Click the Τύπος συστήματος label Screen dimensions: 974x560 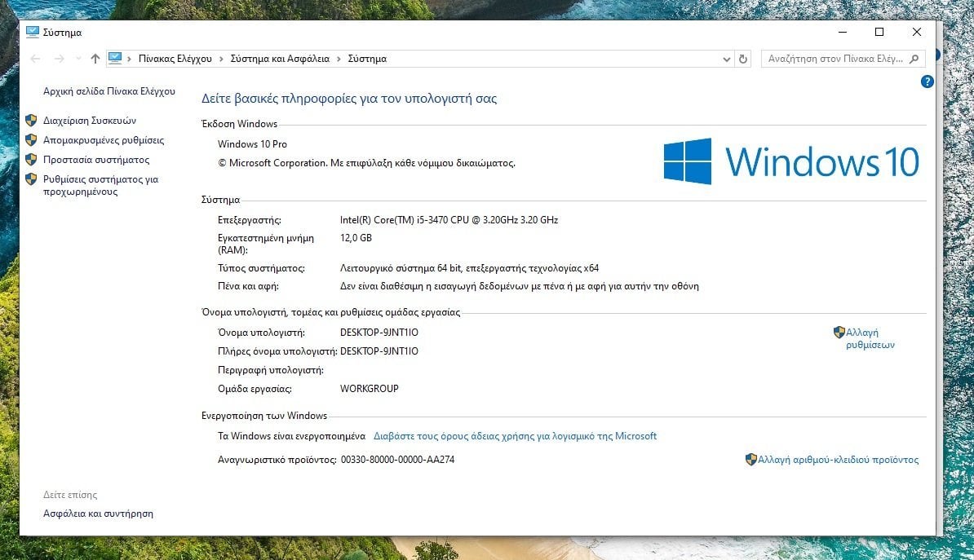[x=261, y=268]
